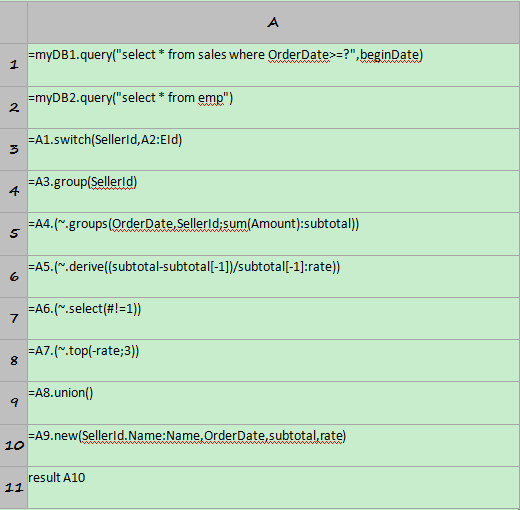The width and height of the screenshot is (520, 510).
Task: Select the A7.(~.top(-rate;3)) cell
Action: point(273,361)
